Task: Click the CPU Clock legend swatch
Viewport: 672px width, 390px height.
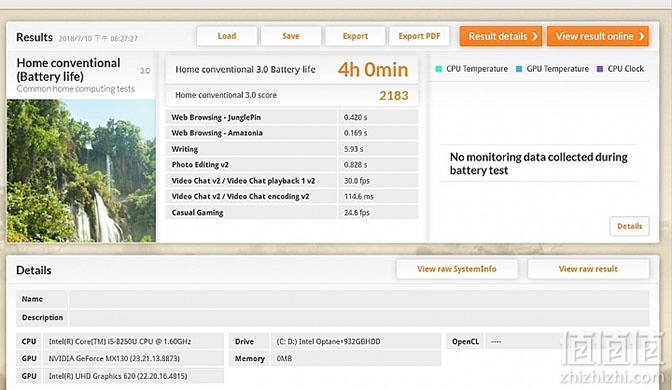Action: coord(600,69)
